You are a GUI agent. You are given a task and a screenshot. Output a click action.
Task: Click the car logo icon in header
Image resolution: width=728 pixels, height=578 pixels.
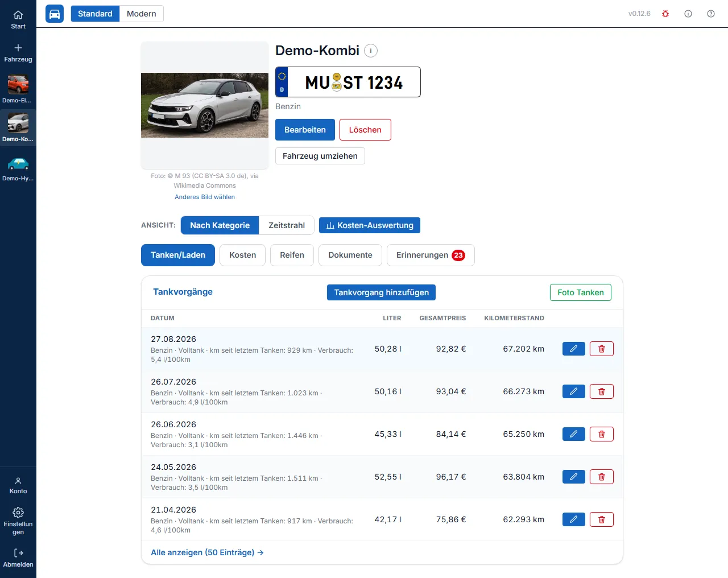[55, 14]
